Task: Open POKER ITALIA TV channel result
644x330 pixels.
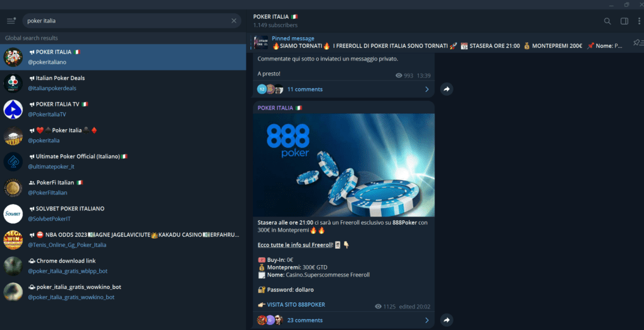Action: coord(123,110)
